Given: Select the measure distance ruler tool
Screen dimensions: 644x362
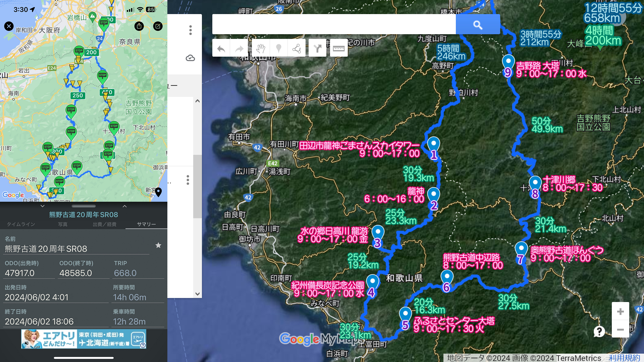Looking at the screenshot, I should (338, 49).
